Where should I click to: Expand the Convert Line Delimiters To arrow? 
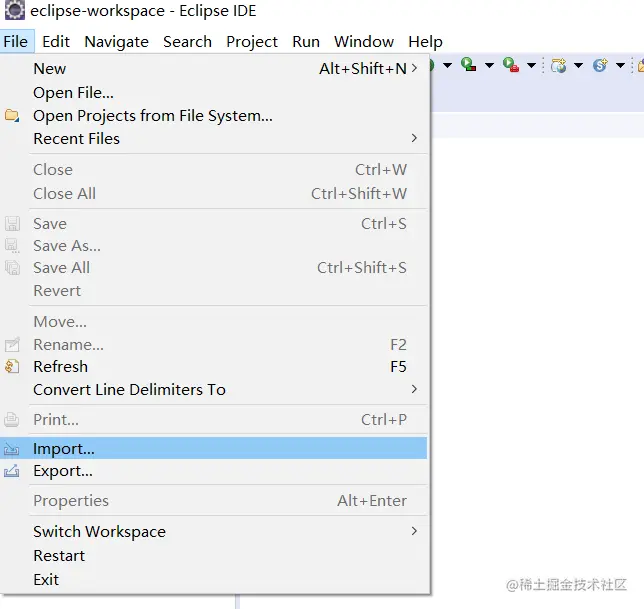[x=414, y=389]
